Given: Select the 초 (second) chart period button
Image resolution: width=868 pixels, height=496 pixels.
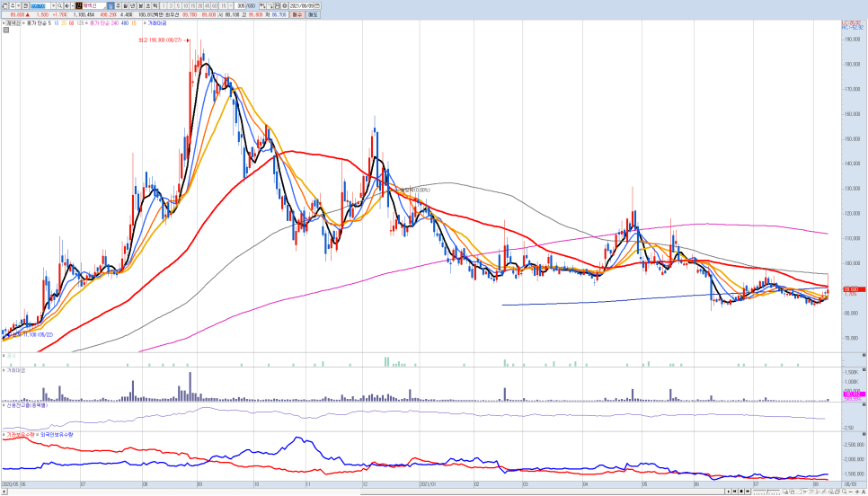Looking at the screenshot, I should (x=147, y=5).
